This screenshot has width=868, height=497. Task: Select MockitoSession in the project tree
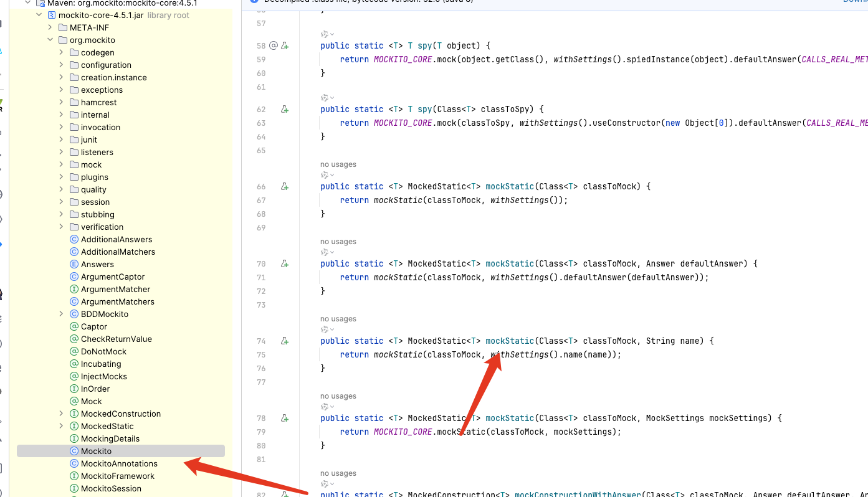pyautogui.click(x=111, y=488)
